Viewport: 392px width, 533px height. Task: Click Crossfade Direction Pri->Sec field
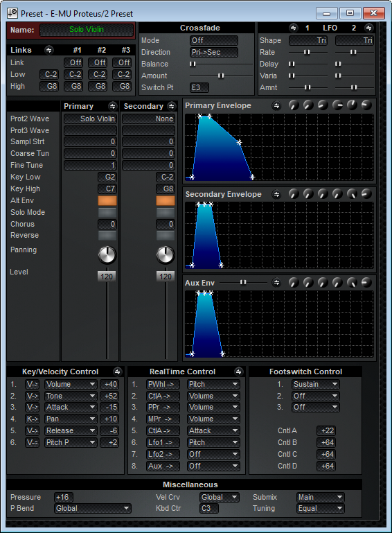pos(214,52)
